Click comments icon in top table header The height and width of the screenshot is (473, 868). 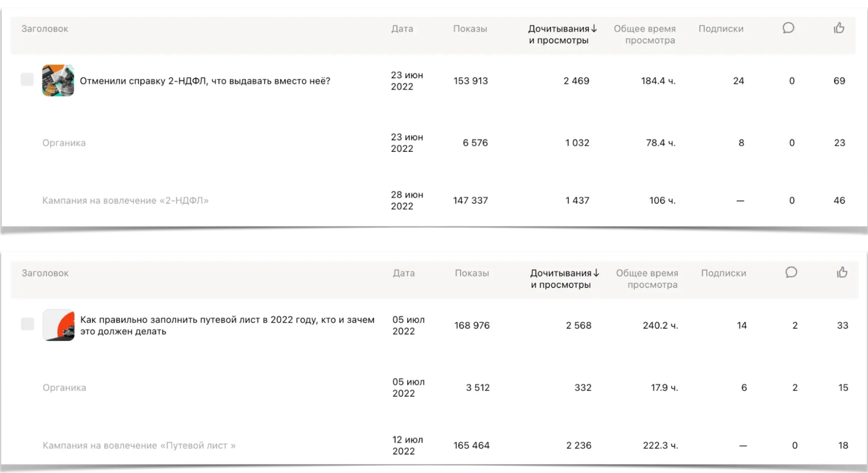[788, 28]
